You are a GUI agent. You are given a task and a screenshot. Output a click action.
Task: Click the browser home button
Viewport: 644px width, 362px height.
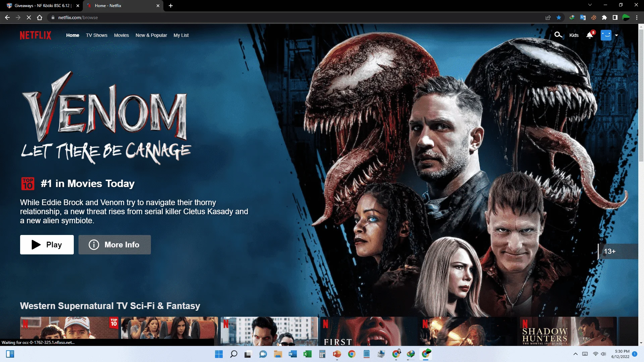[40, 17]
